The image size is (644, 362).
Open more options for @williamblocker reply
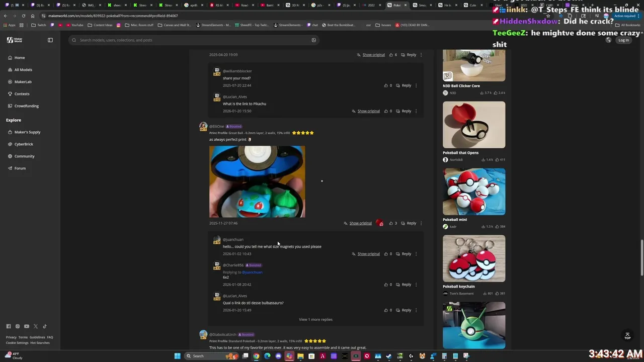416,85
